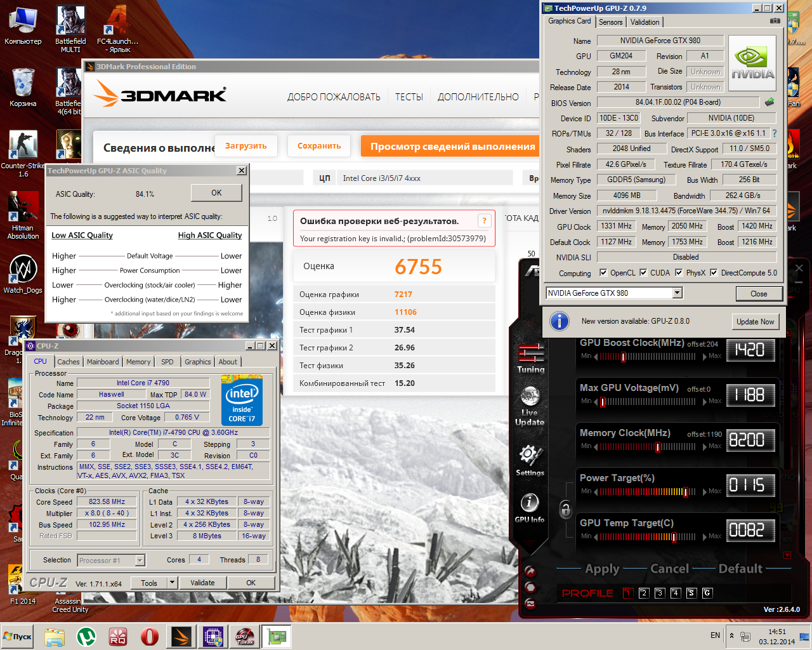Toggle the OpenCL checkbox in GPU-Z
Image resolution: width=812 pixels, height=650 pixels.
[603, 273]
